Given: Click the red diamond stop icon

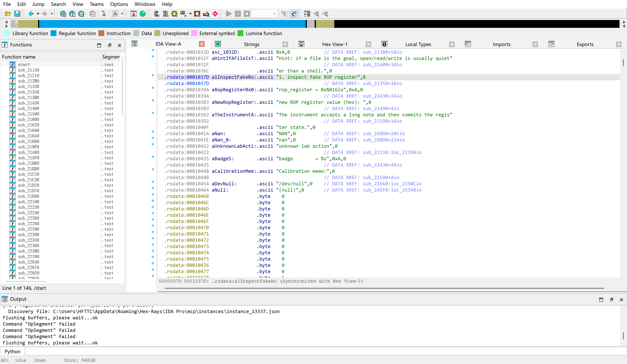Looking at the screenshot, I should click(x=215, y=14).
